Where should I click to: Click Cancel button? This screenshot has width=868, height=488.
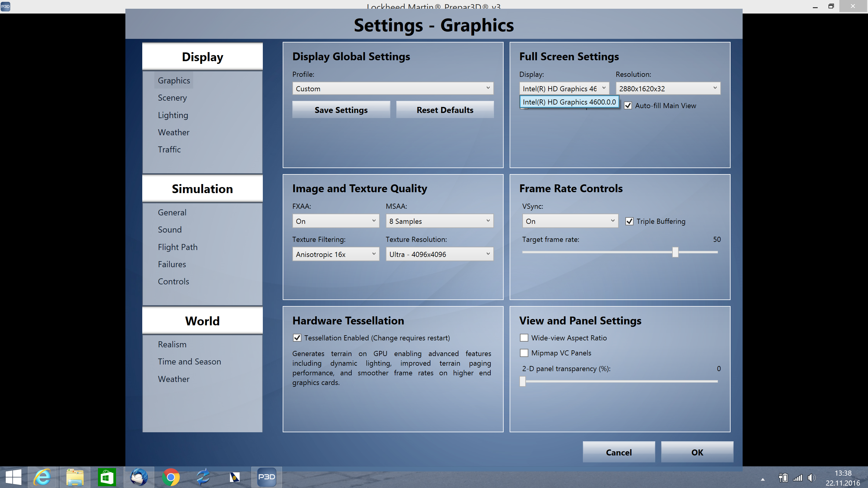tap(619, 452)
